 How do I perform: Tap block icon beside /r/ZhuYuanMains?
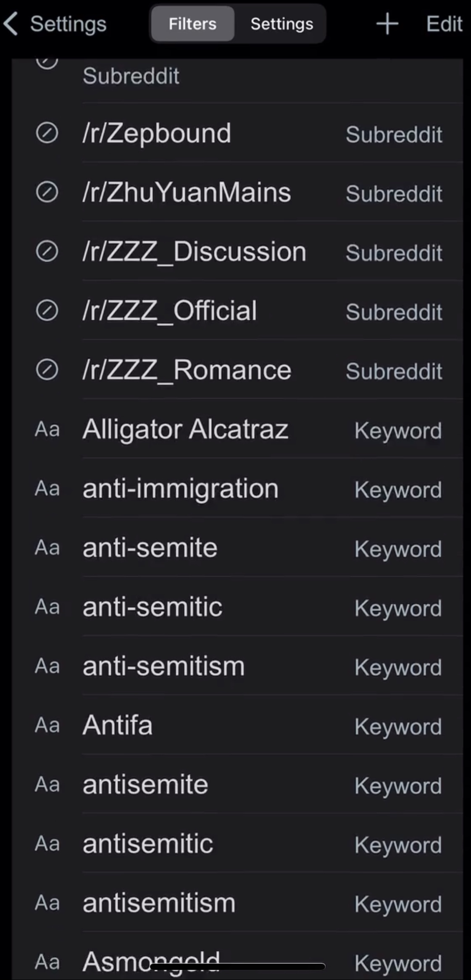coord(47,192)
